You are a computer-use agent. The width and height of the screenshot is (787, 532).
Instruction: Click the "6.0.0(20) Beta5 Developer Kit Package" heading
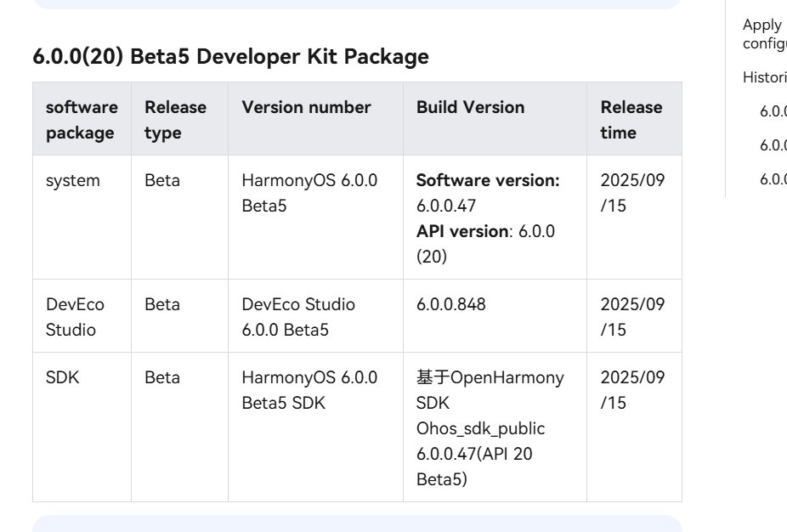(x=230, y=57)
